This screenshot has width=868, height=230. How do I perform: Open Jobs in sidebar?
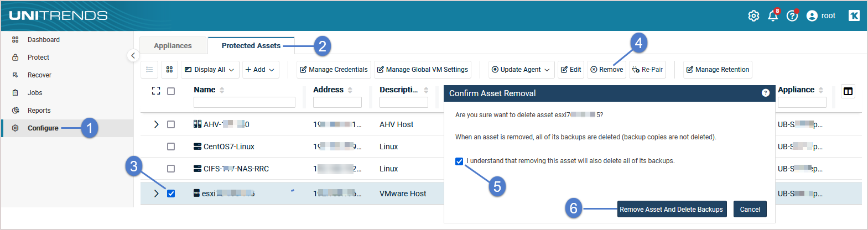[35, 93]
